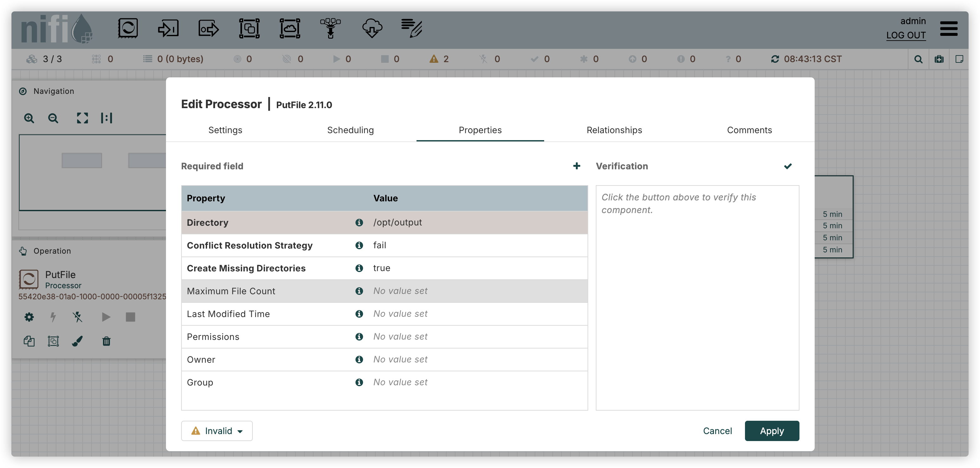Click the Funnel toolbar icon
The height and width of the screenshot is (468, 980).
(x=330, y=29)
